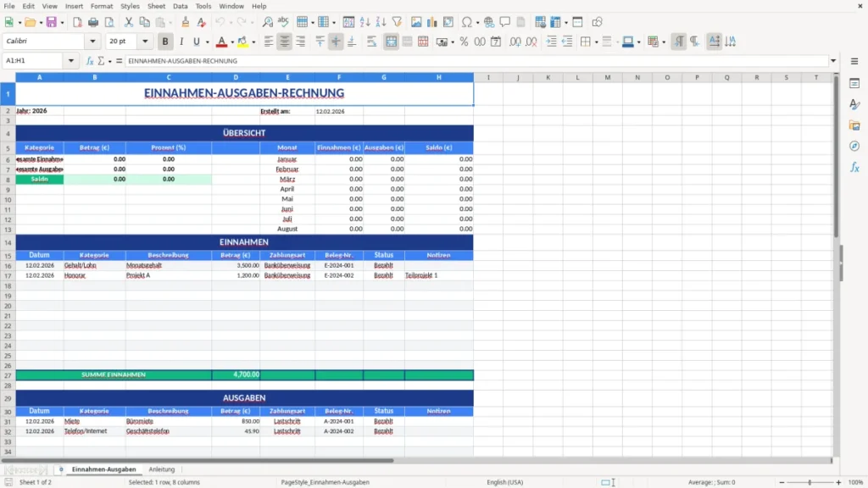
Task: Open sidebar Properties deck
Action: [854, 84]
